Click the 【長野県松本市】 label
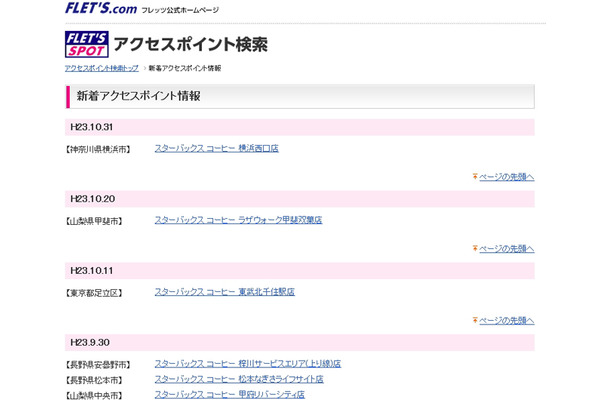Image resolution: width=610 pixels, height=400 pixels. tap(94, 380)
